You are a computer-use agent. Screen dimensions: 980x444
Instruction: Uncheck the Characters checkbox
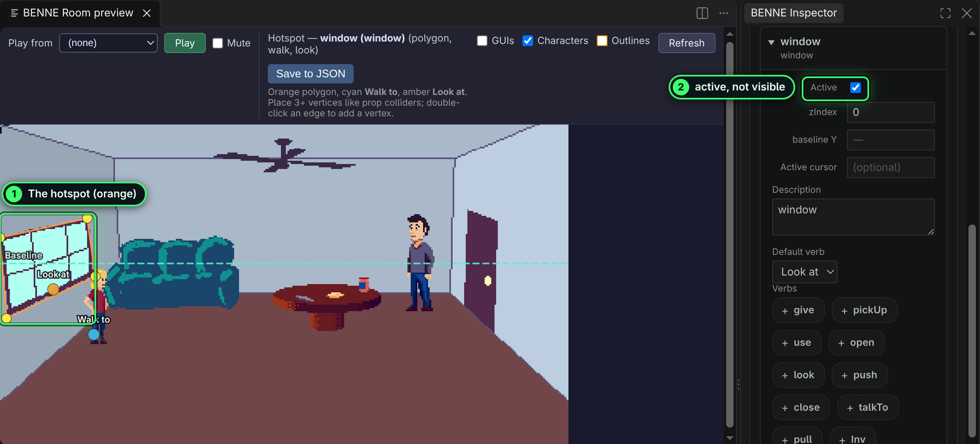pyautogui.click(x=528, y=41)
